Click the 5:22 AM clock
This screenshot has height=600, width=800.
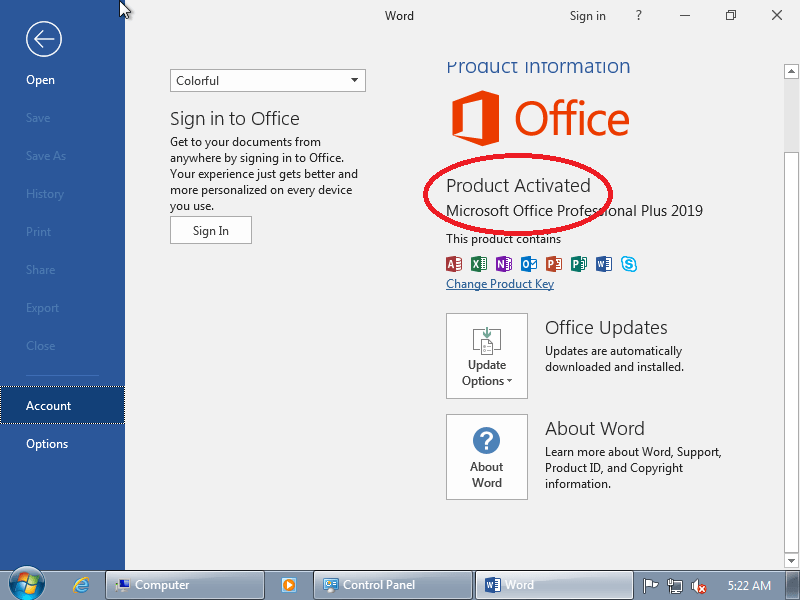(x=749, y=585)
